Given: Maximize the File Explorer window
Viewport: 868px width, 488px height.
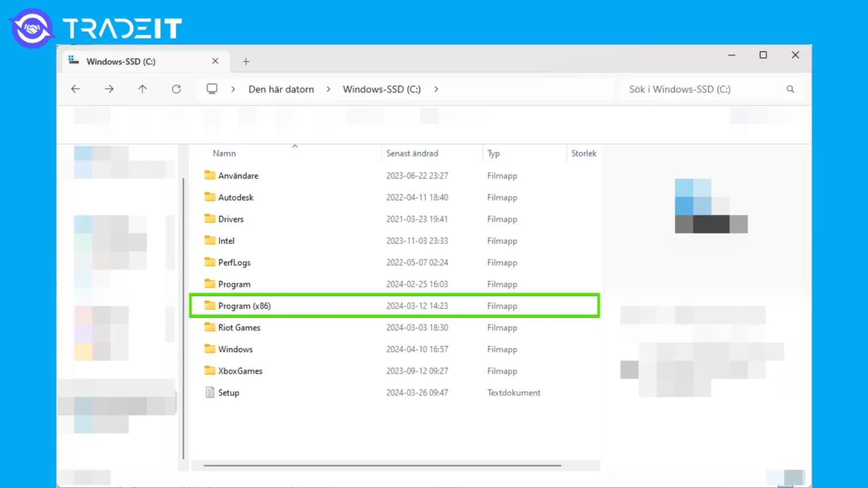Looking at the screenshot, I should pos(763,55).
